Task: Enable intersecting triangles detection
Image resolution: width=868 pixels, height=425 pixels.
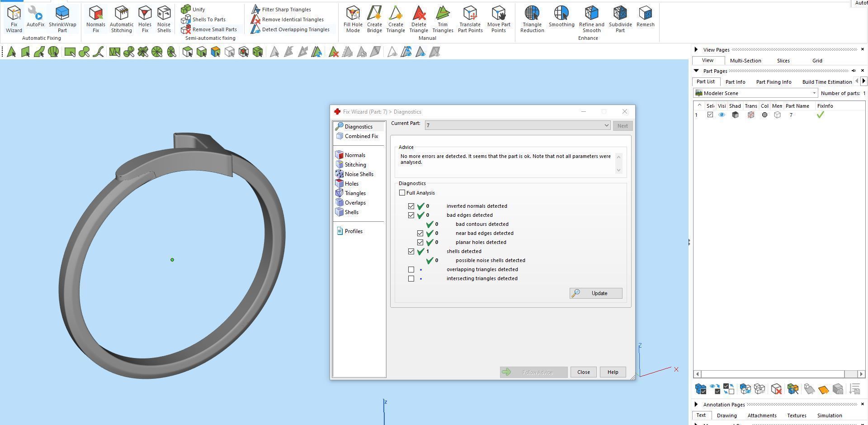Action: pos(411,278)
